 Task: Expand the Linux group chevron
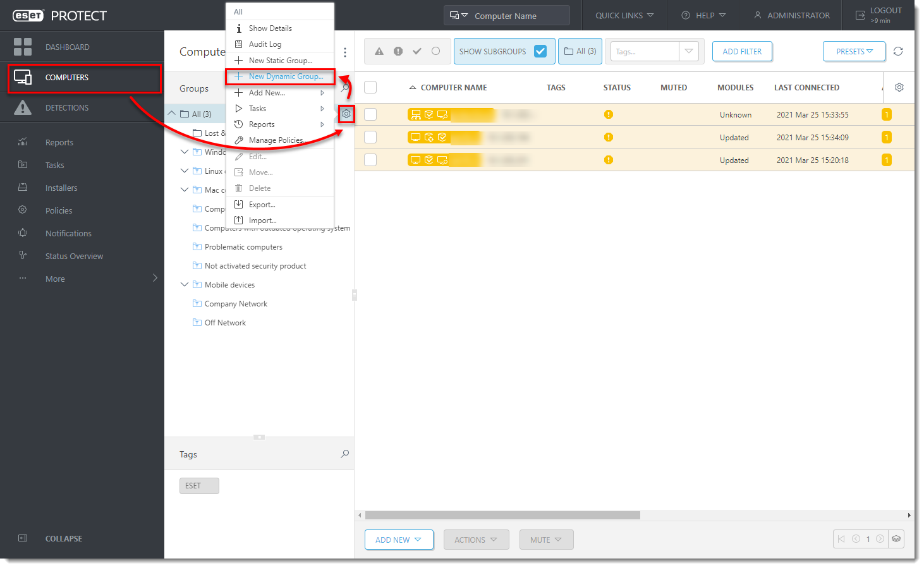click(185, 171)
